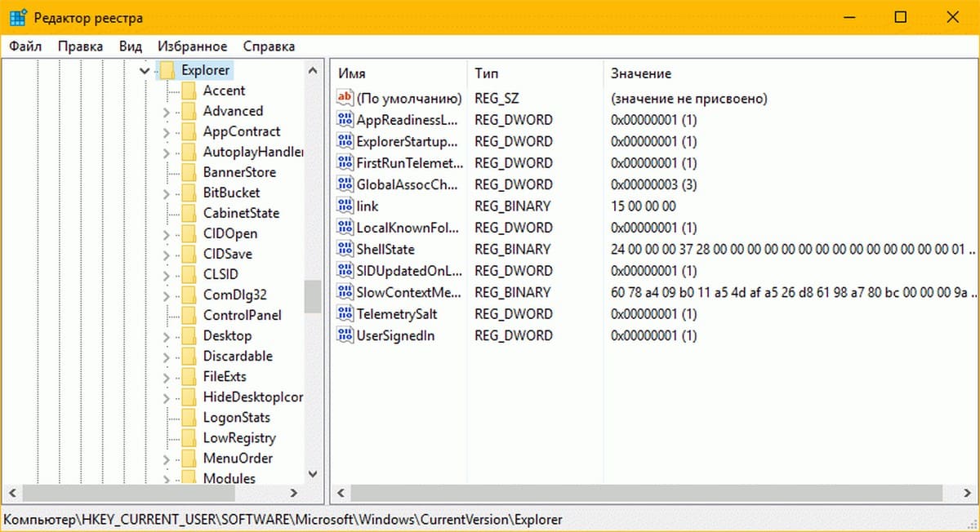Viewport: 980px width, 532px height.
Task: Click the BannerStore folder icon
Action: (189, 172)
